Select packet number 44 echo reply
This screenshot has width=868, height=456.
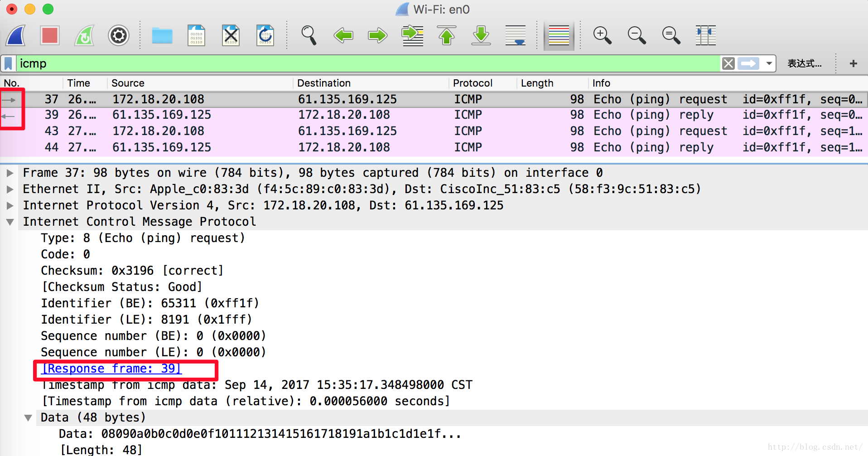point(434,148)
